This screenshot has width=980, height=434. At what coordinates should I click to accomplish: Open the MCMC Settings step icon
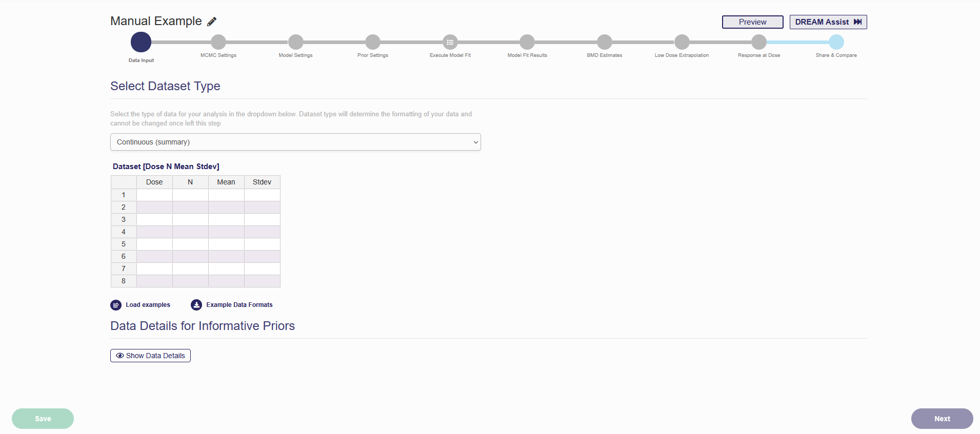click(x=218, y=42)
